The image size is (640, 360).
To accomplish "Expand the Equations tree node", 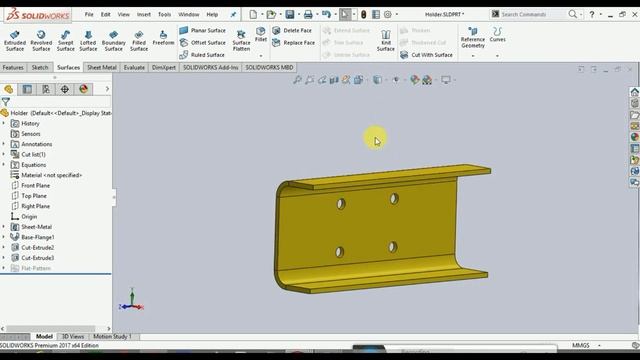I will pyautogui.click(x=4, y=165).
